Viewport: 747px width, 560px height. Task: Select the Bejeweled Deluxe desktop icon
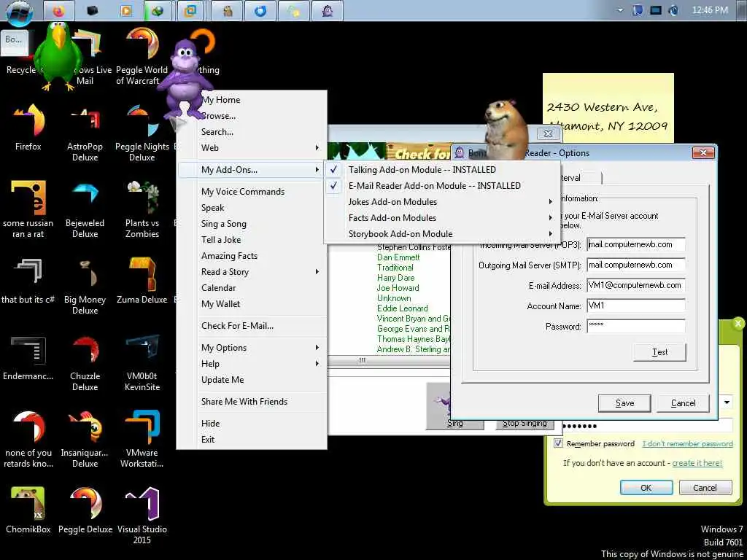pyautogui.click(x=85, y=210)
